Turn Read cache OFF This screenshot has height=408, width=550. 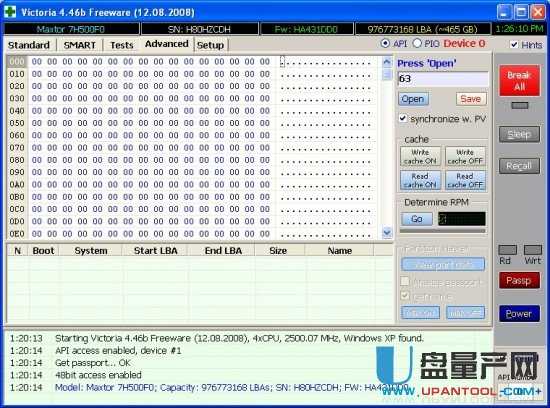(x=465, y=180)
